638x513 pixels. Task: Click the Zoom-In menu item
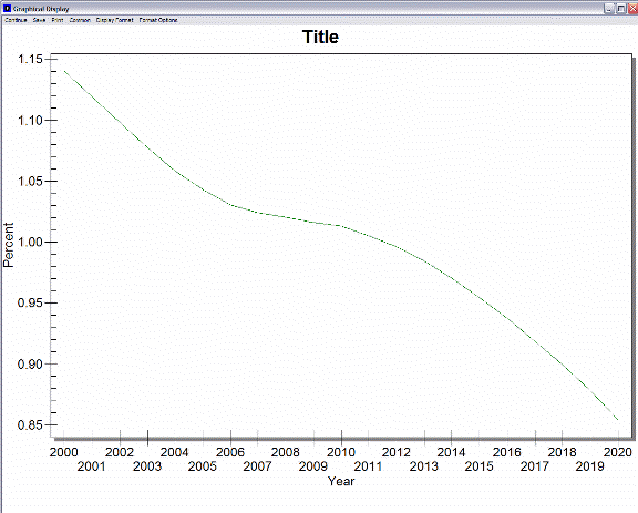coord(80,20)
